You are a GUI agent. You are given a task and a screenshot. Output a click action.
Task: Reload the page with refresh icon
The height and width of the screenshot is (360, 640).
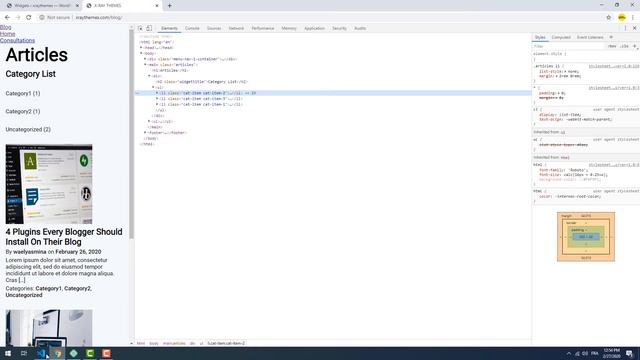pyautogui.click(x=29, y=17)
